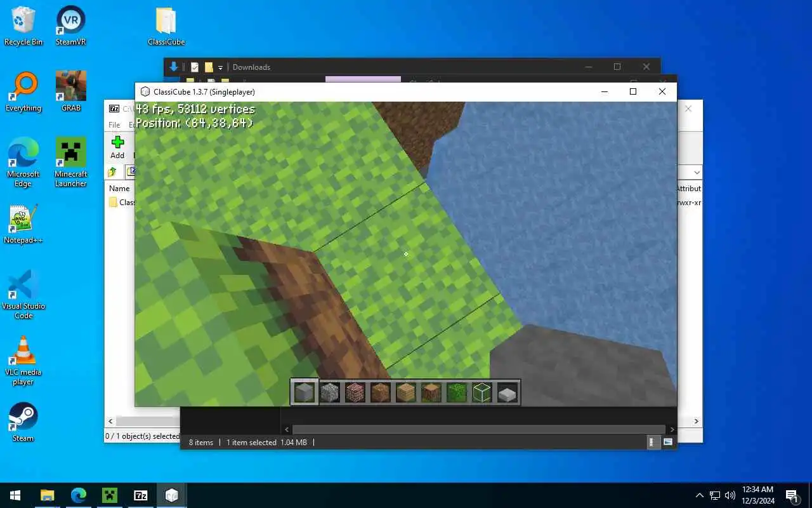Click 7-Zip horizontal scrollbar left arrow
This screenshot has height=508, width=812.
click(x=111, y=421)
